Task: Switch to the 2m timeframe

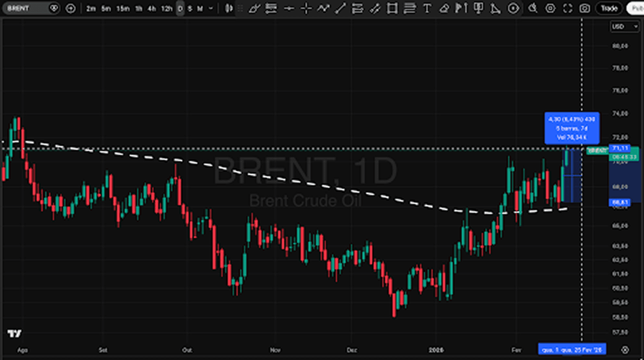Action: 91,8
